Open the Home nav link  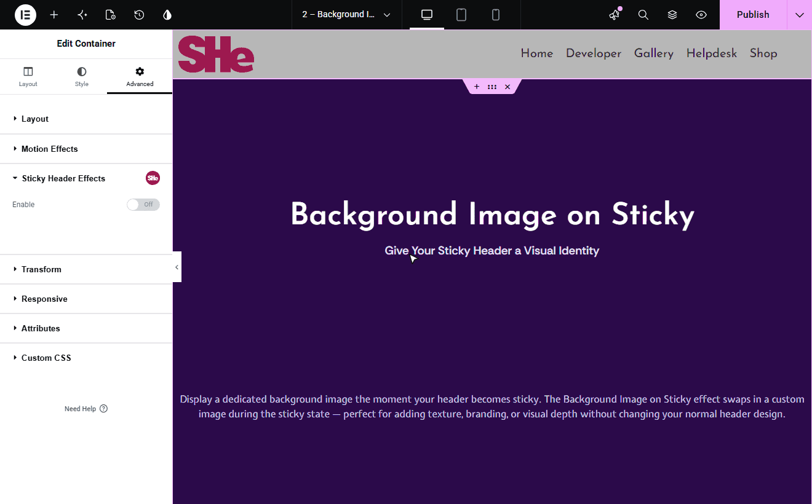pos(537,53)
